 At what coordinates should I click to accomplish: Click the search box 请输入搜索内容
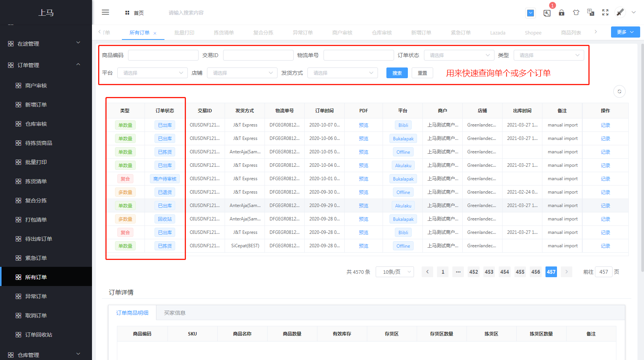pos(186,13)
